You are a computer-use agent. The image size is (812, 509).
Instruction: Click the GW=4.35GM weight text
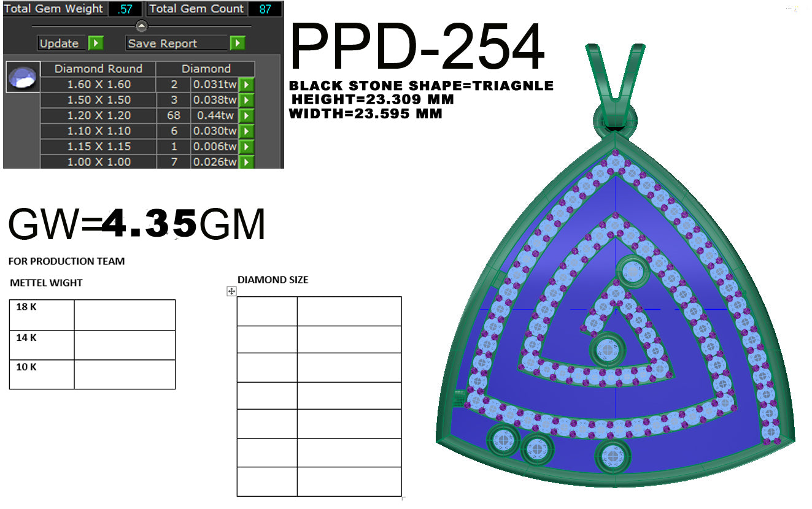[x=136, y=224]
